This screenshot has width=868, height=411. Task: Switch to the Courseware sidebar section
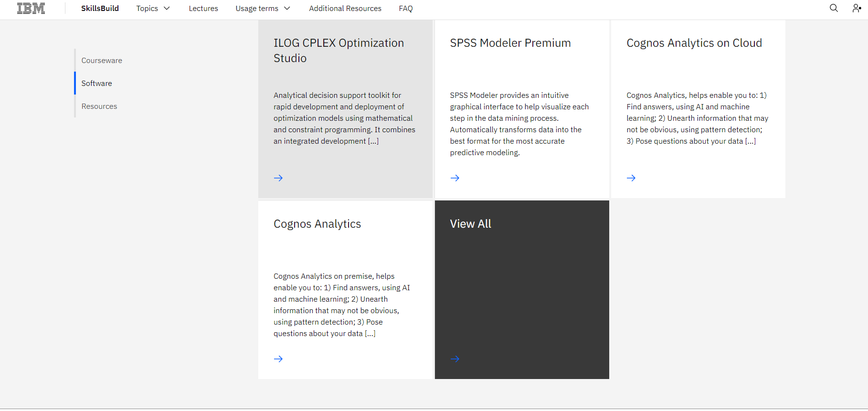102,60
